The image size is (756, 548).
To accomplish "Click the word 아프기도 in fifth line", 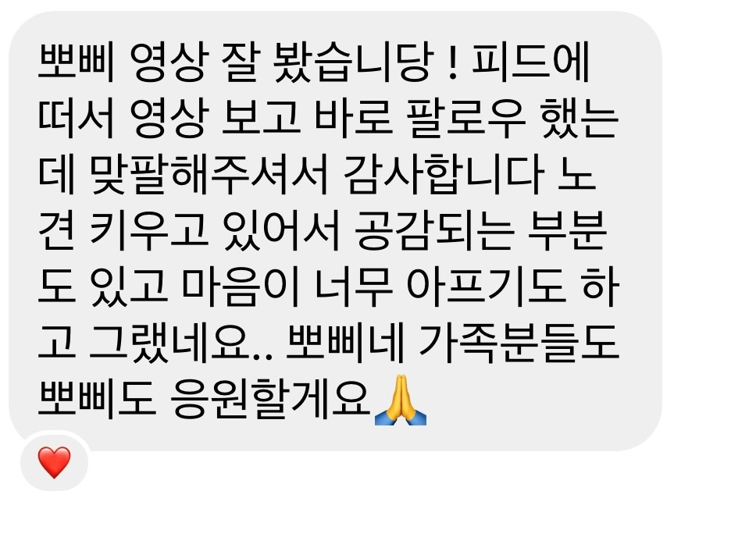I will click(486, 287).
